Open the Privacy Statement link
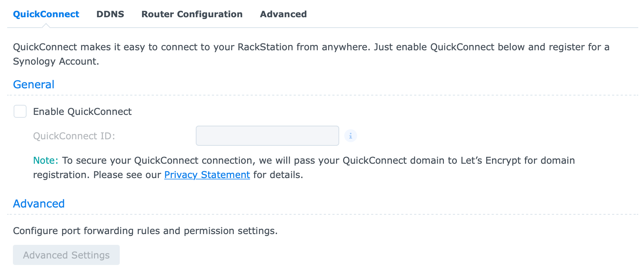 pyautogui.click(x=207, y=175)
